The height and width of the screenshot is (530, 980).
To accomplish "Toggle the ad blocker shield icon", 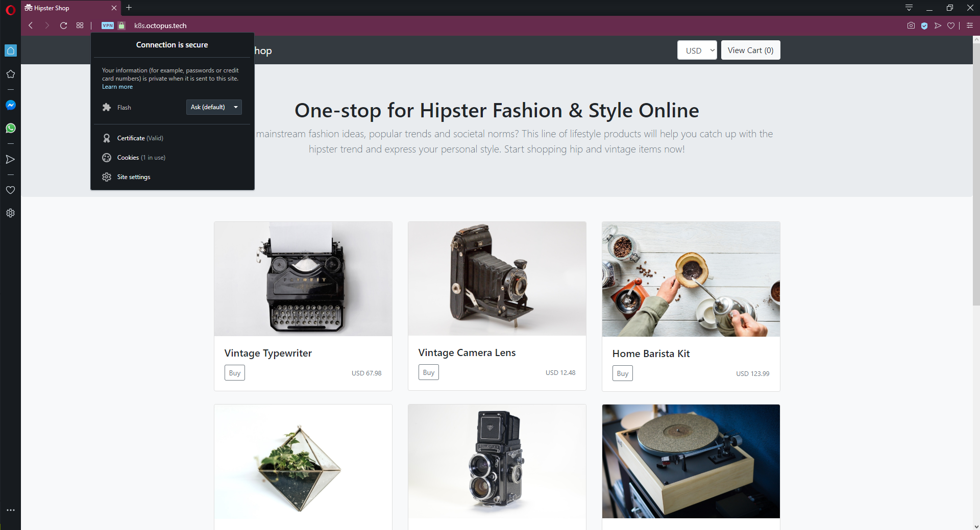I will coord(924,26).
